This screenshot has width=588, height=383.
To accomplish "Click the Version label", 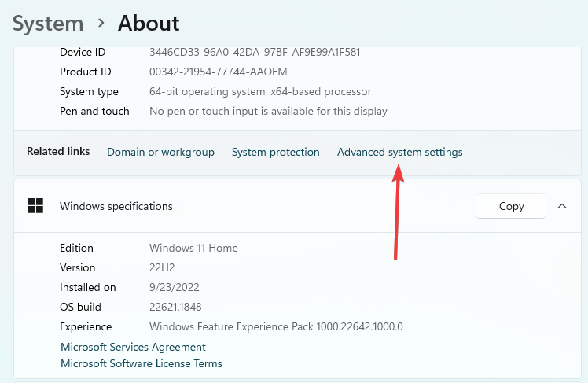I will pos(77,267).
